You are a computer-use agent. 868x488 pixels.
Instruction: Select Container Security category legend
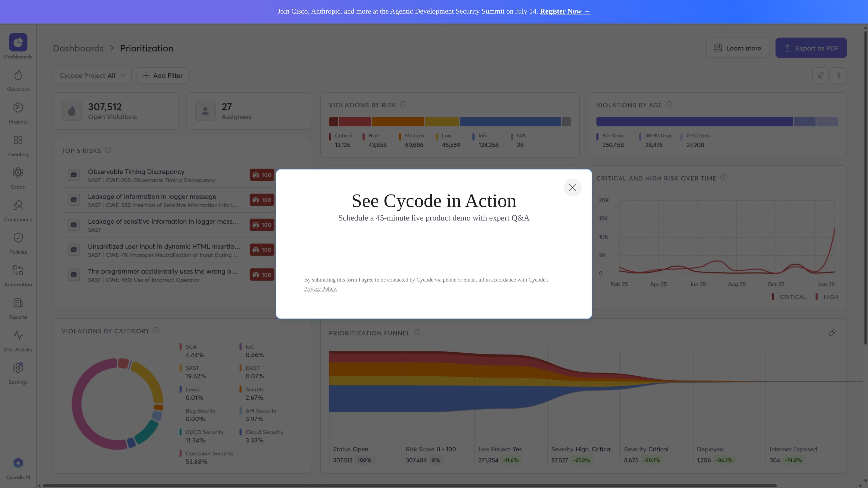tap(207, 457)
